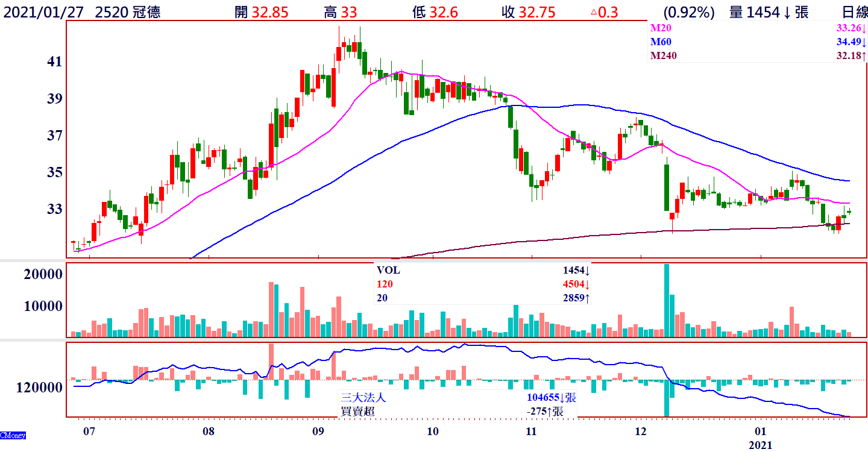Click the 2021 year label on timeline

tap(760, 445)
